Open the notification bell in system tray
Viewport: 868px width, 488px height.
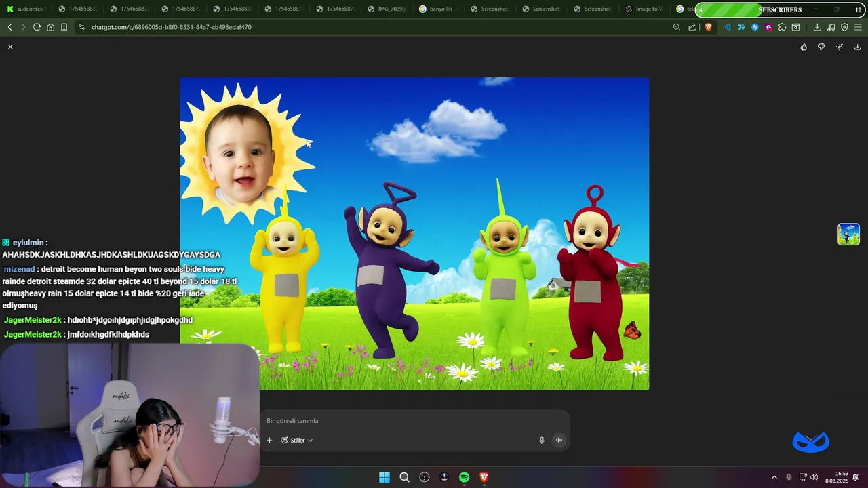click(856, 477)
